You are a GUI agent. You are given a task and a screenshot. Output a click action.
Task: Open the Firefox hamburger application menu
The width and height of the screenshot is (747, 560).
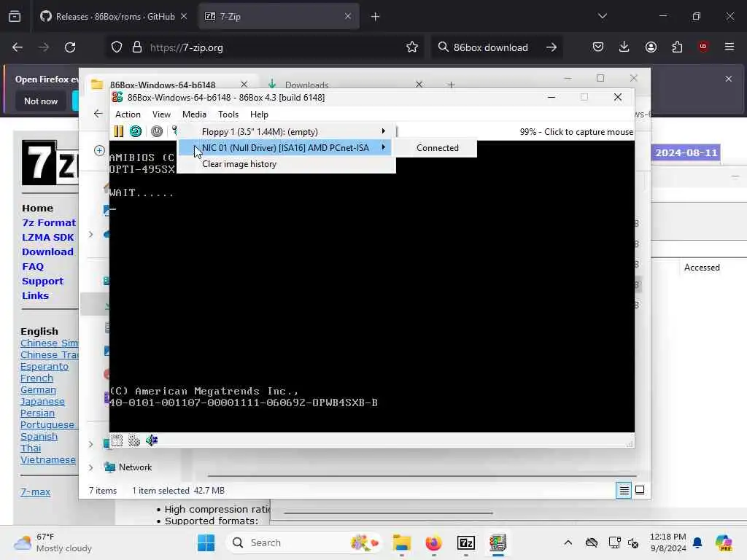[729, 47]
